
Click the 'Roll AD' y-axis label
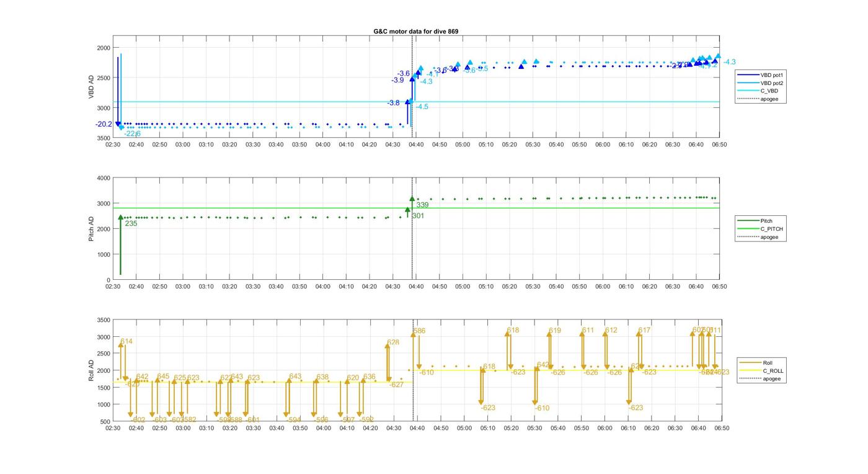click(92, 370)
